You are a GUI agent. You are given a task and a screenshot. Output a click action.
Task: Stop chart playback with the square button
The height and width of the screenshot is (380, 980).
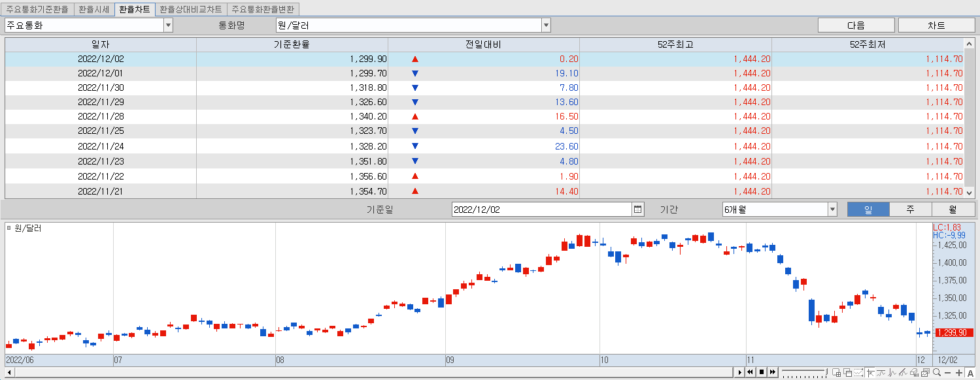coord(762,372)
